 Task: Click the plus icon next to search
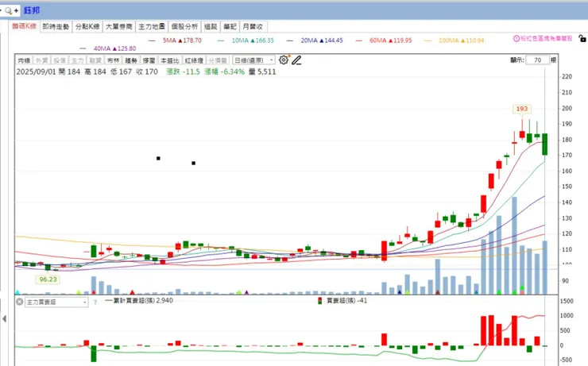16,10
